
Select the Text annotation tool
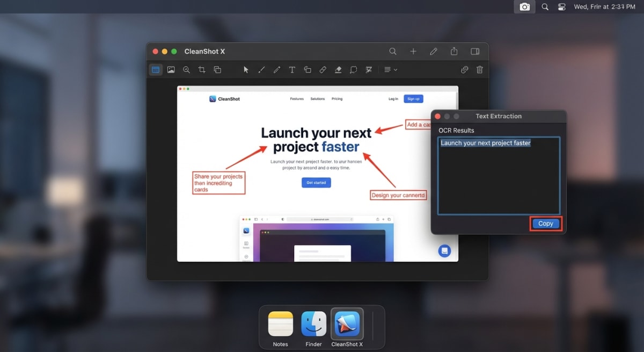tap(292, 69)
